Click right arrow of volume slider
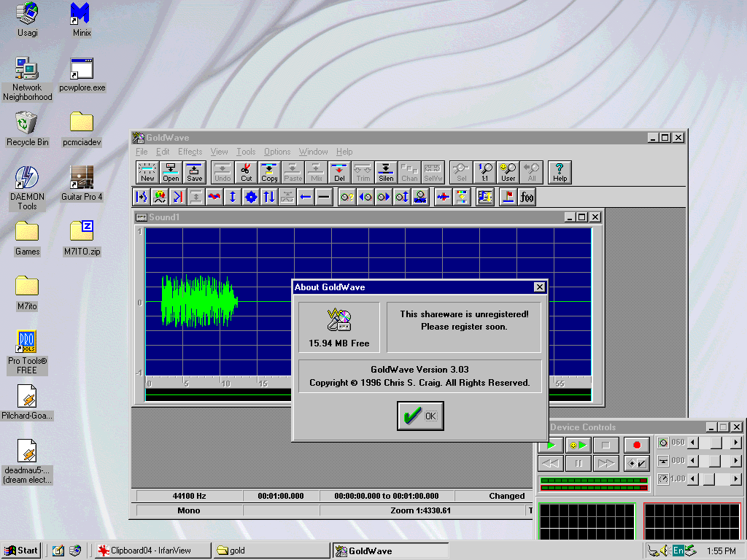The width and height of the screenshot is (747, 560). click(736, 443)
